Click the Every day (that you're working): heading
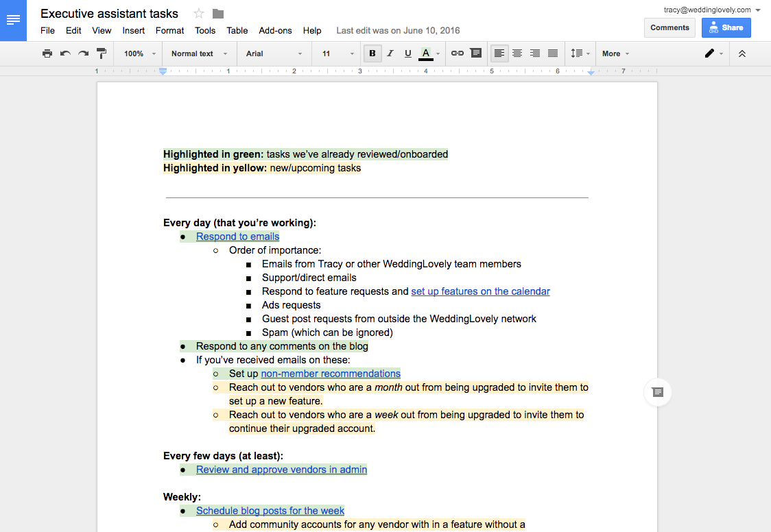This screenshot has height=532, width=771. point(239,223)
